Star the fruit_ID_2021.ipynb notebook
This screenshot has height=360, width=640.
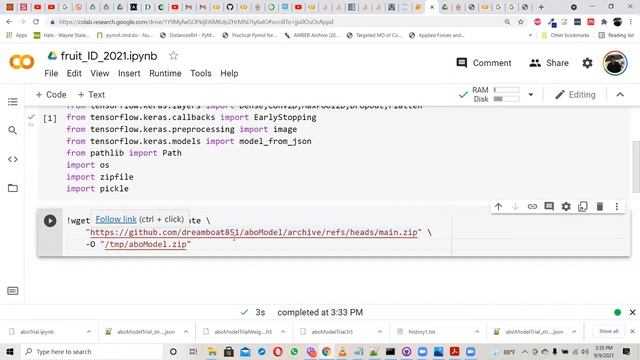[x=173, y=56]
